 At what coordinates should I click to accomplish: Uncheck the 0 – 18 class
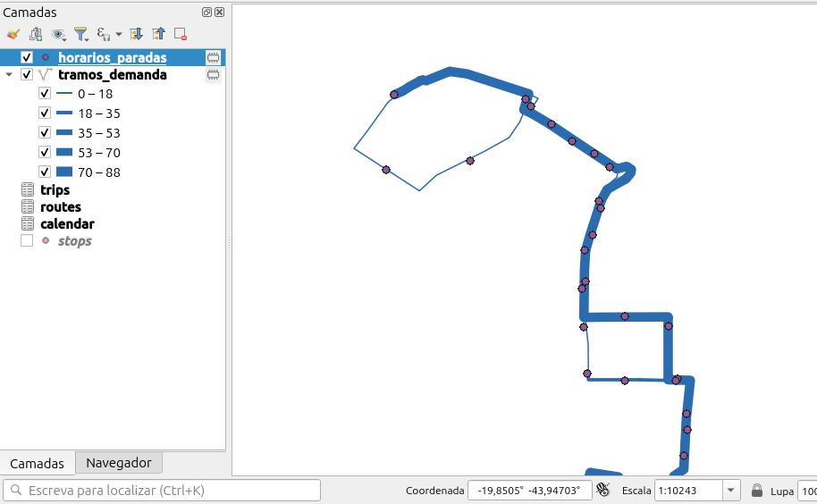pos(45,94)
